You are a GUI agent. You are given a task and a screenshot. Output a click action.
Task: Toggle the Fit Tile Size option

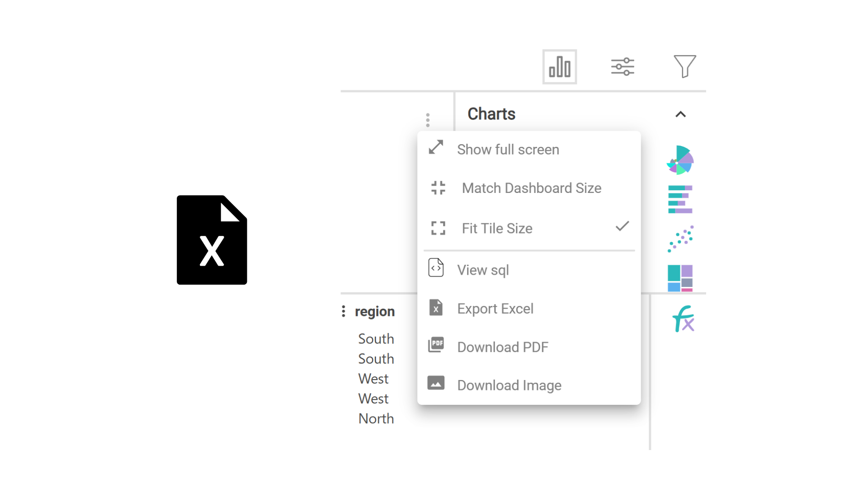click(497, 228)
